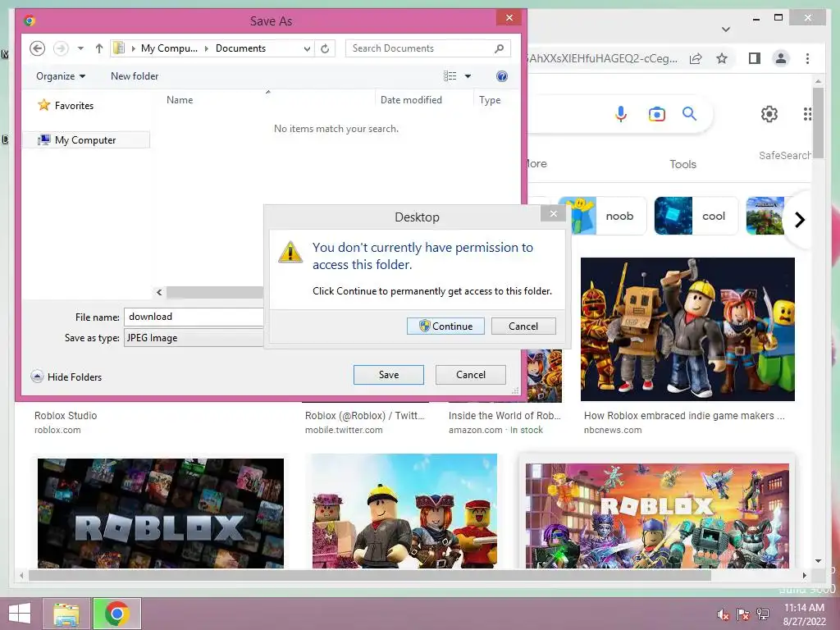Open view options dropdown arrow

(468, 76)
